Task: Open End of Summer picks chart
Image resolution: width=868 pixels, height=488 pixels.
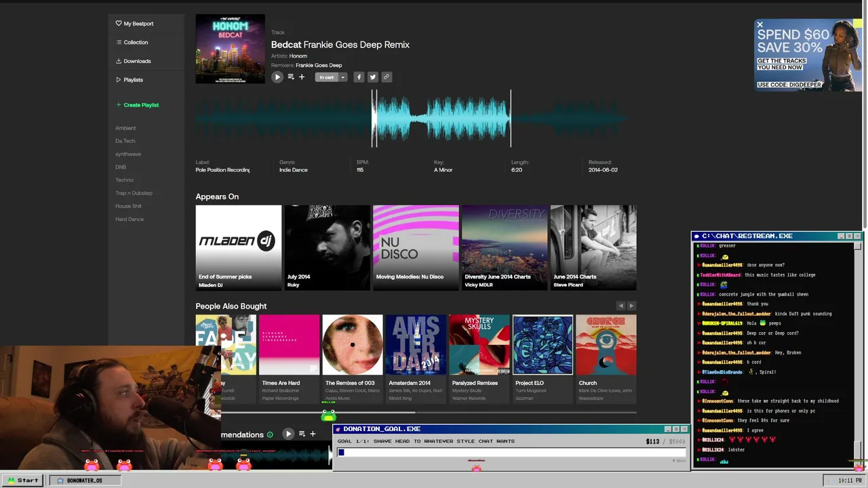Action: pyautogui.click(x=239, y=247)
